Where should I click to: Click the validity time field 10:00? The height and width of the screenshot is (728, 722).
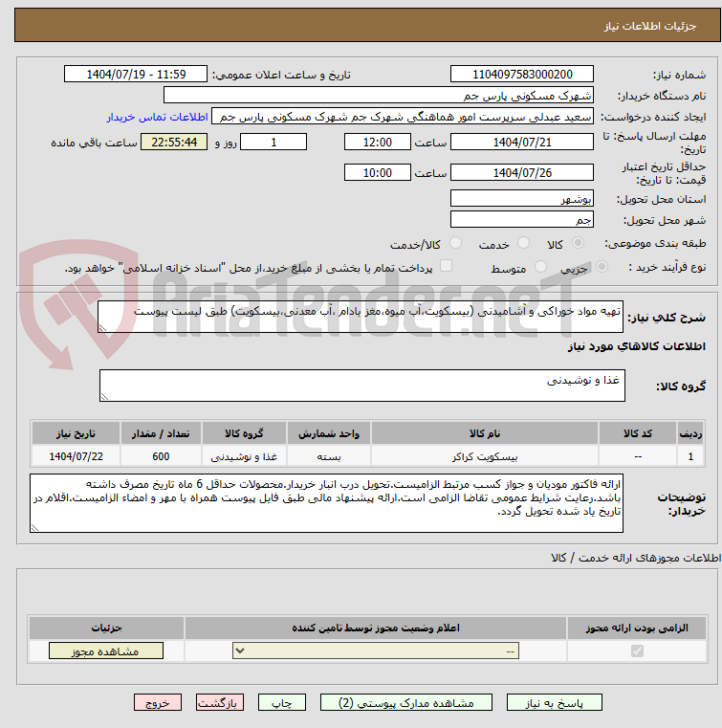(378, 173)
